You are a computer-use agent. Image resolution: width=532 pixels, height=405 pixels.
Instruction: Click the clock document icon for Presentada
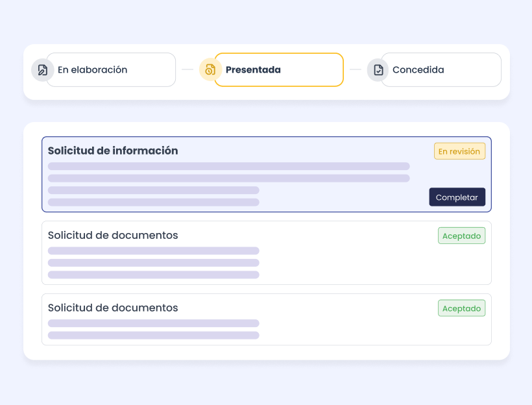[x=210, y=70]
